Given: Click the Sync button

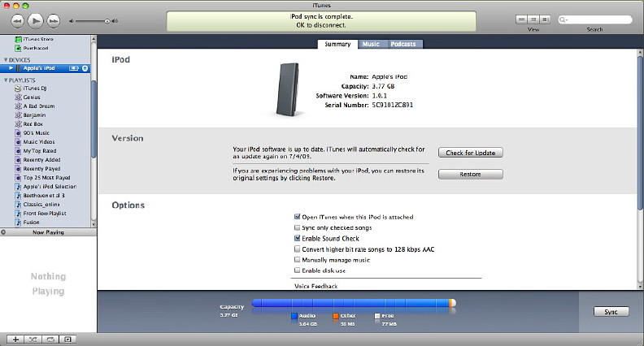Looking at the screenshot, I should [x=611, y=312].
